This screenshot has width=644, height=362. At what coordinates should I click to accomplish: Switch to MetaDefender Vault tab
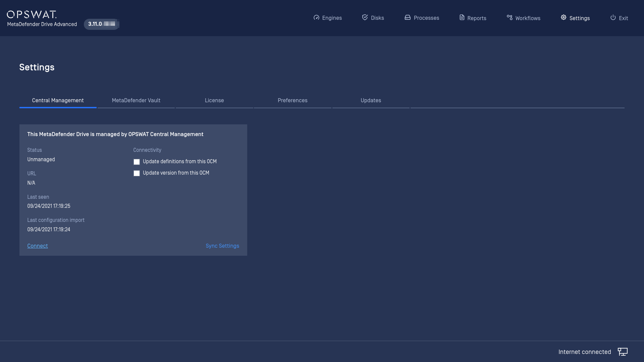point(136,101)
